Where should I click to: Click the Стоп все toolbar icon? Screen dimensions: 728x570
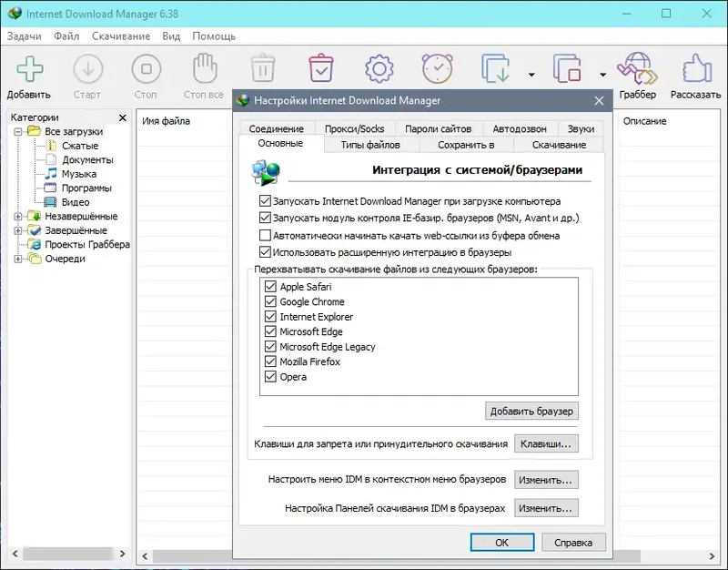[x=202, y=68]
